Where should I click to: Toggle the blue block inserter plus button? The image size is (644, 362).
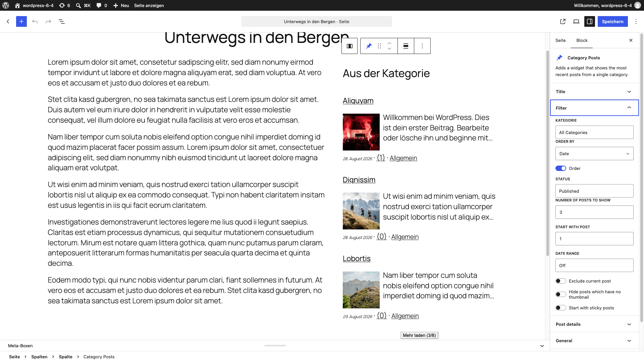point(21,21)
